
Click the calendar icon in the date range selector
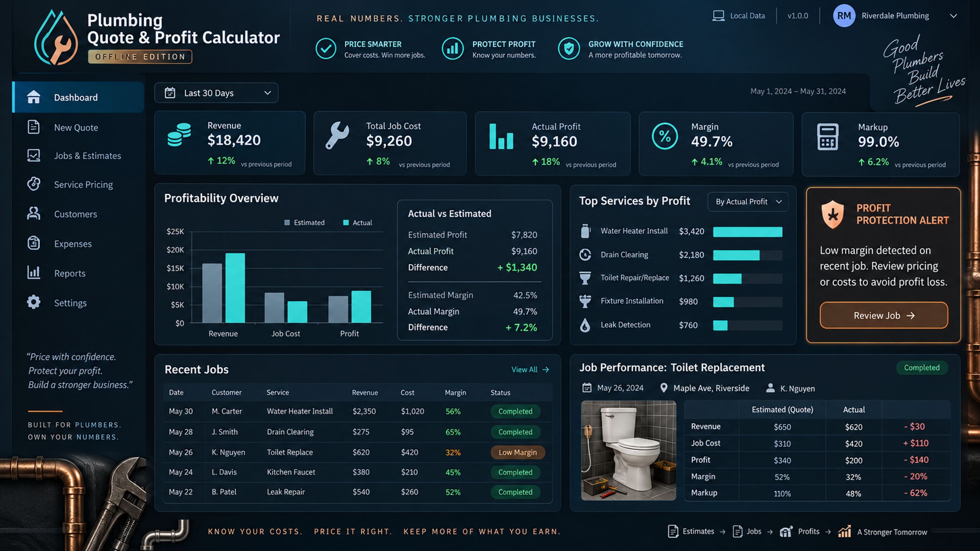170,93
